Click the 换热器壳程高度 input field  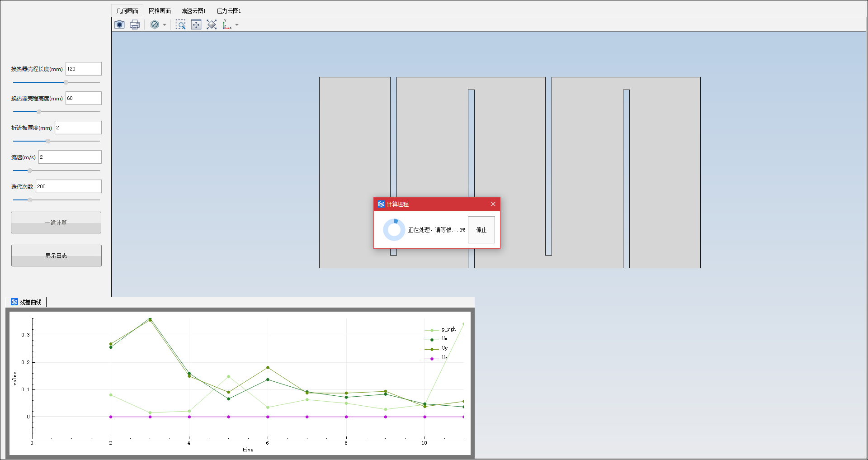84,98
